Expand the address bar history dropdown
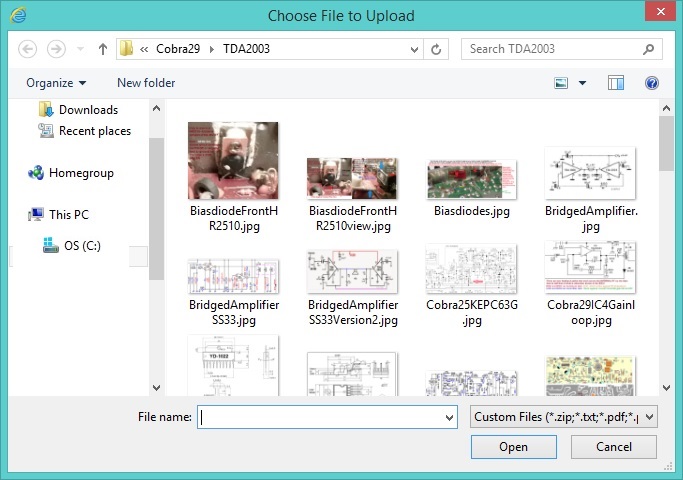 [413, 48]
